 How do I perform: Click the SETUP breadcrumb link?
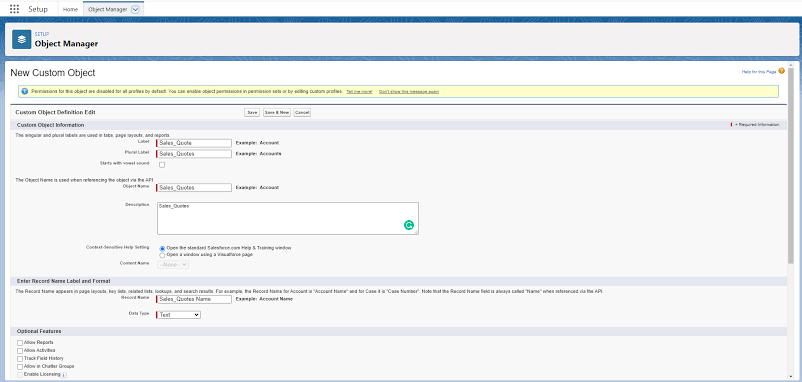coord(41,34)
